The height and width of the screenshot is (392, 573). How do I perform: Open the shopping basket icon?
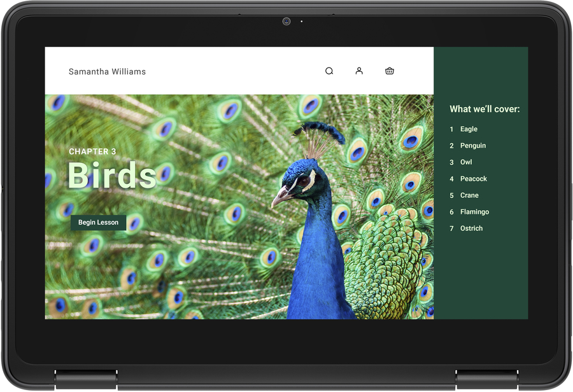click(x=390, y=71)
